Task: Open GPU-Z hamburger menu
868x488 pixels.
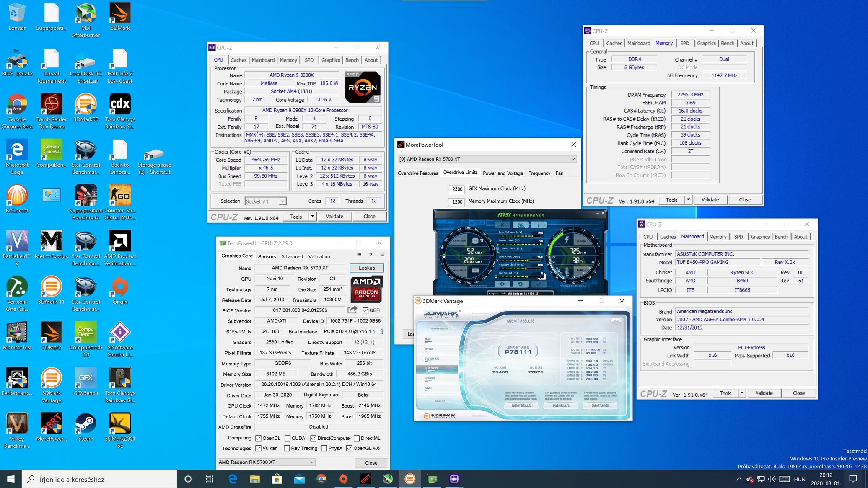Action: coord(382,254)
